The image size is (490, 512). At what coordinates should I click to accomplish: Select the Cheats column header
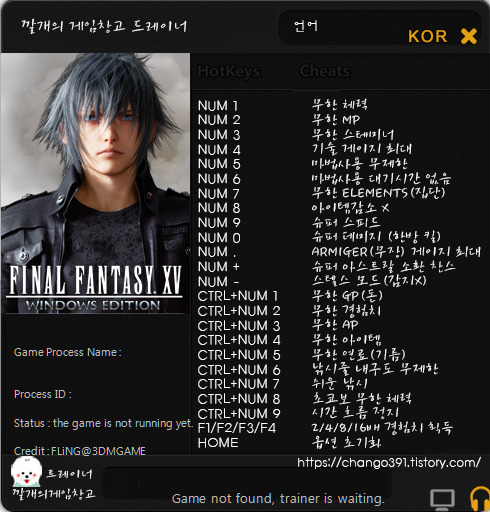(325, 71)
